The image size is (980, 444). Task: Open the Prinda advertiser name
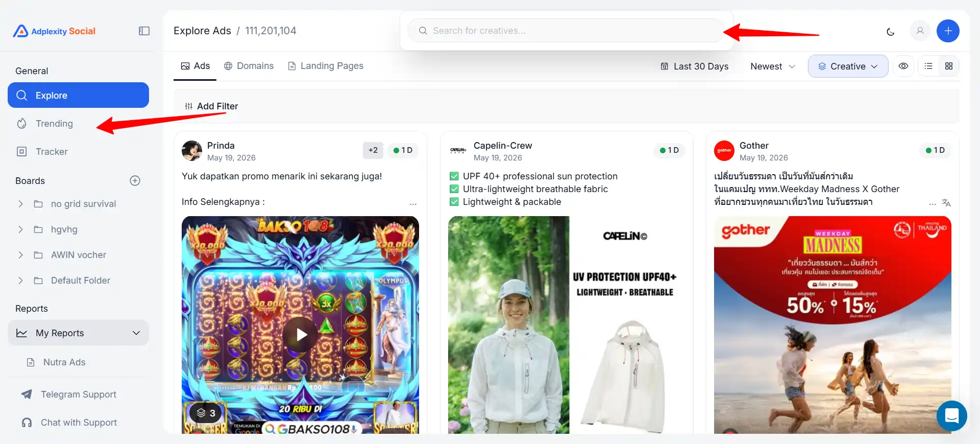[x=221, y=146]
